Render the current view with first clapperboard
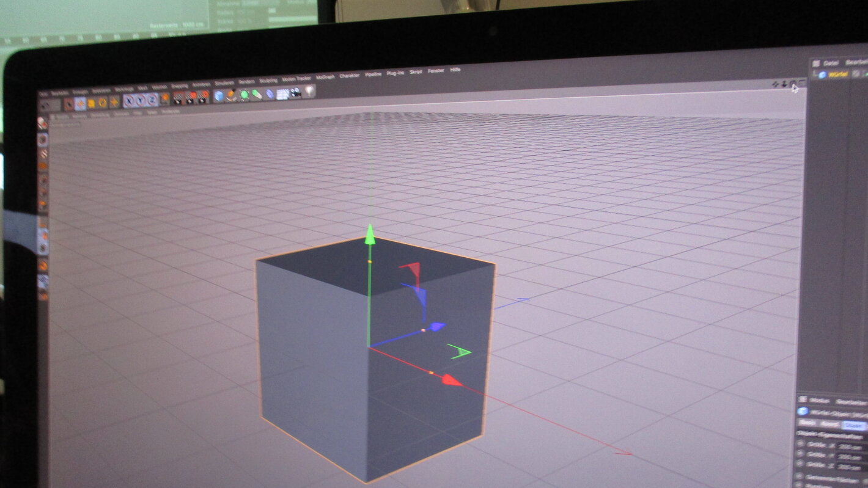The width and height of the screenshot is (868, 488). point(178,98)
